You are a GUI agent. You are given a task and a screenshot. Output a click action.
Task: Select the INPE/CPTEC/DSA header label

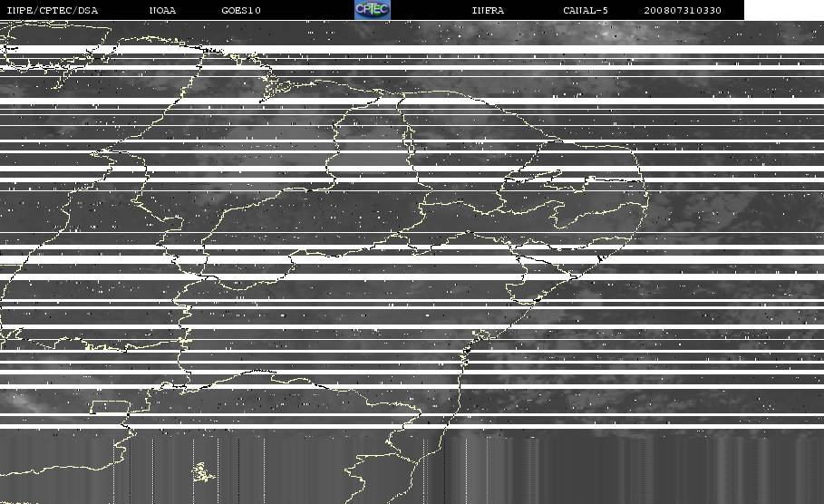point(52,11)
